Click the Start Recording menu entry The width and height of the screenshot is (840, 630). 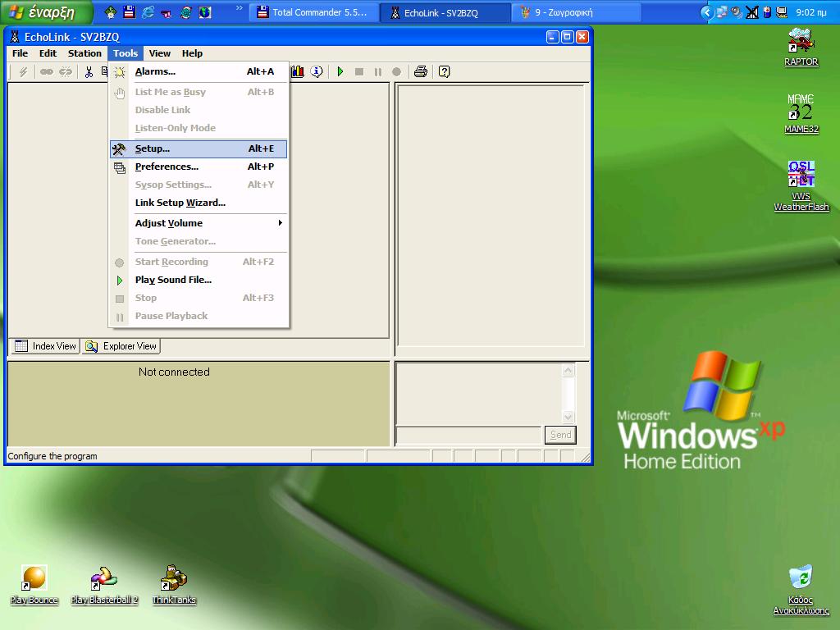click(199, 262)
